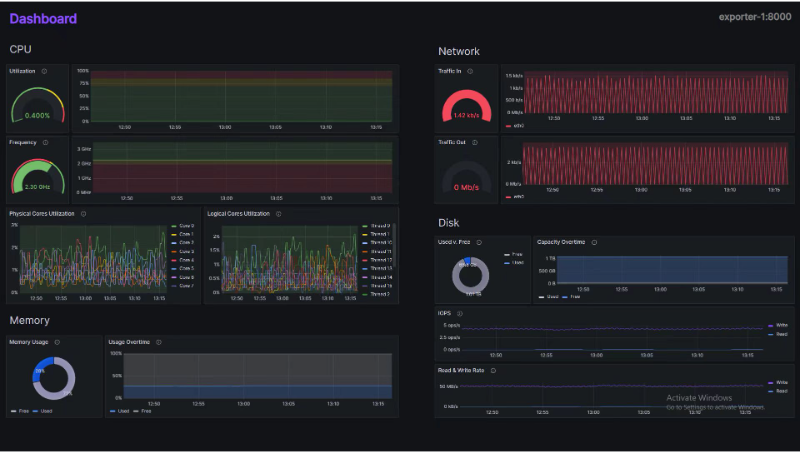Toggle Core 0 series in Physical Cores legend
Viewport: 800px width, 453px height.
tap(183, 226)
